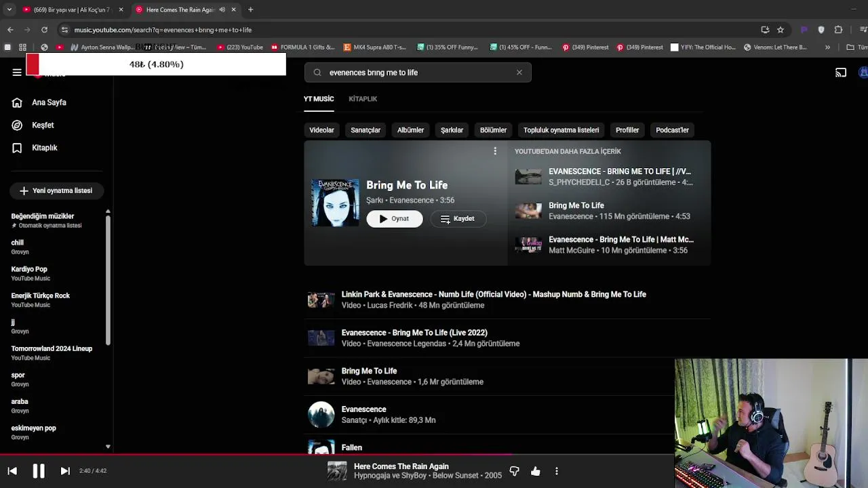Click install app icon in address bar
The height and width of the screenshot is (488, 868).
tap(765, 30)
